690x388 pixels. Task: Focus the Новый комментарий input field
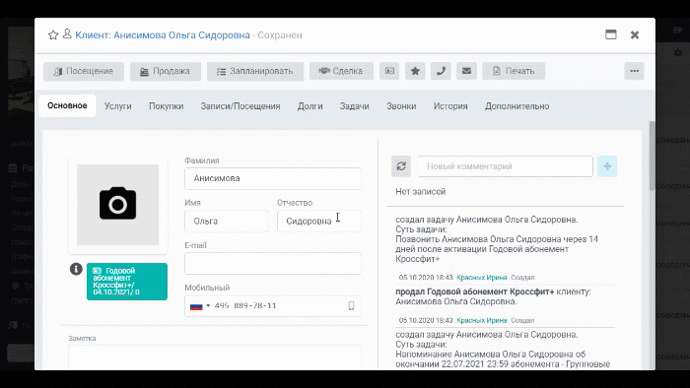click(505, 166)
